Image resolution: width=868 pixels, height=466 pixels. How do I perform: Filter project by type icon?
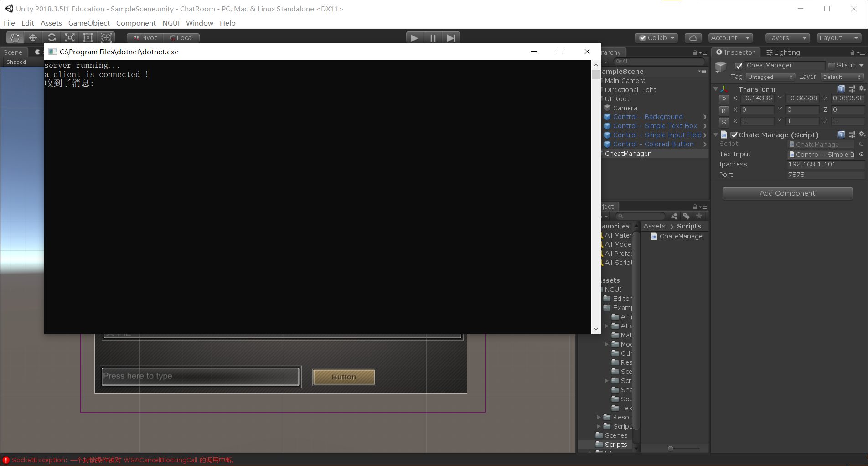tap(674, 216)
